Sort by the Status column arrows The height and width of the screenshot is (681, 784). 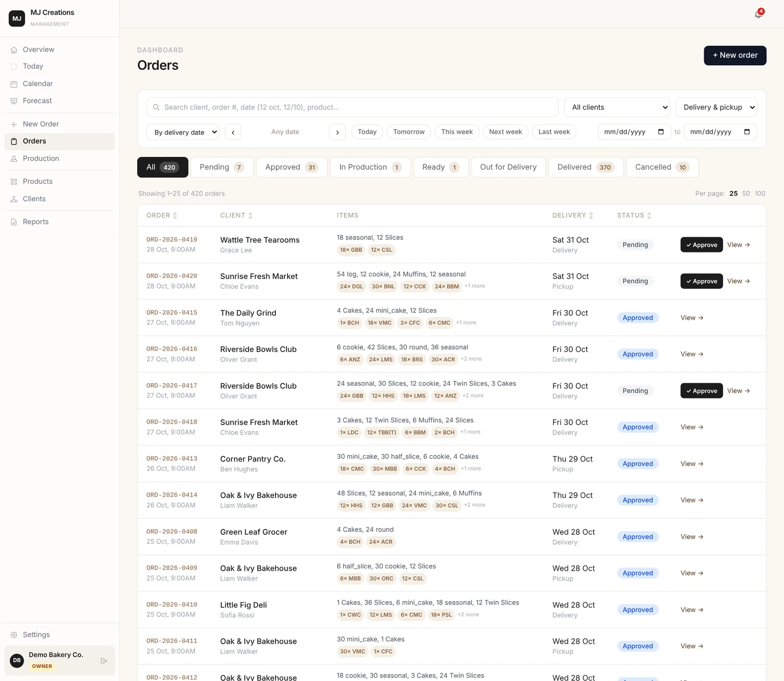tap(649, 216)
